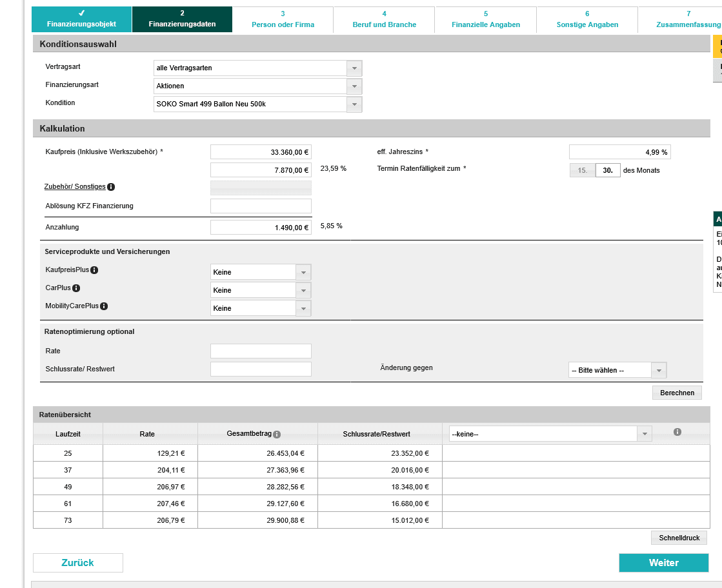Image resolution: width=722 pixels, height=588 pixels.
Task: Select 15. as installment due day
Action: point(583,170)
